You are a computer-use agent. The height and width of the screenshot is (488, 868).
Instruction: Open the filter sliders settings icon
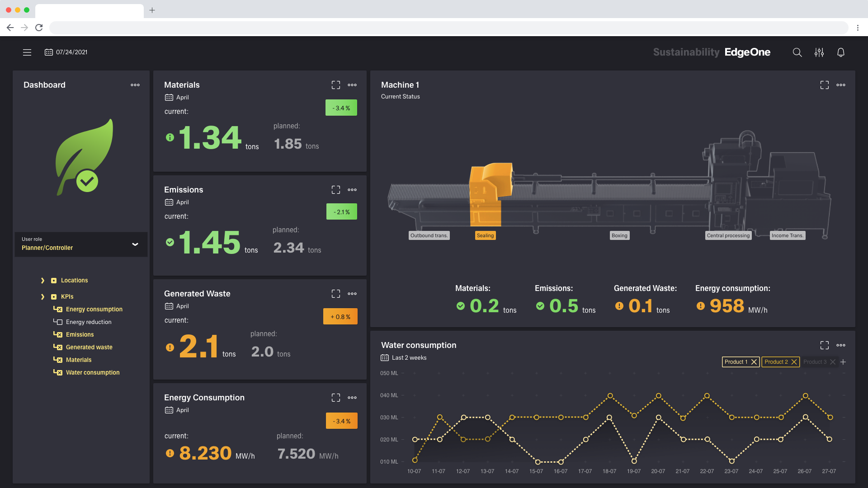[x=819, y=52]
